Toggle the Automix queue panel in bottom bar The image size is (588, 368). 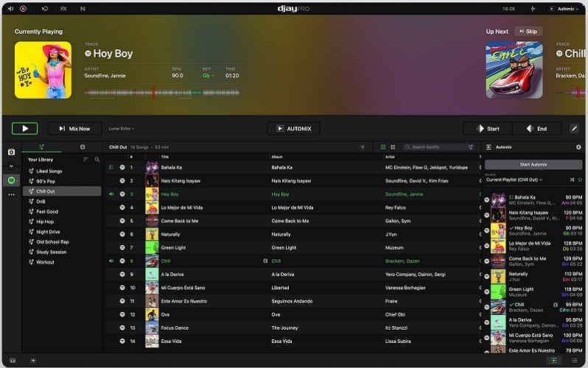pyautogui.click(x=554, y=361)
